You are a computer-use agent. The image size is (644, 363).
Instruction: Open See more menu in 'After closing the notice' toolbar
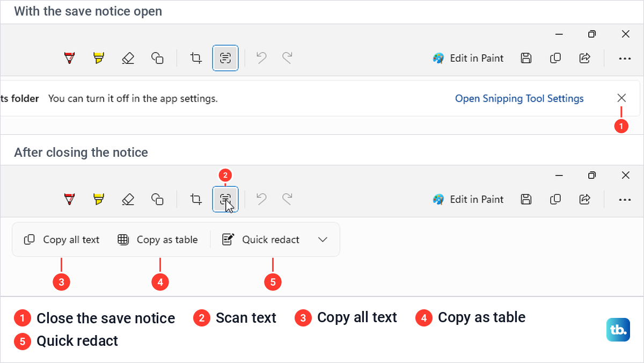tap(625, 199)
